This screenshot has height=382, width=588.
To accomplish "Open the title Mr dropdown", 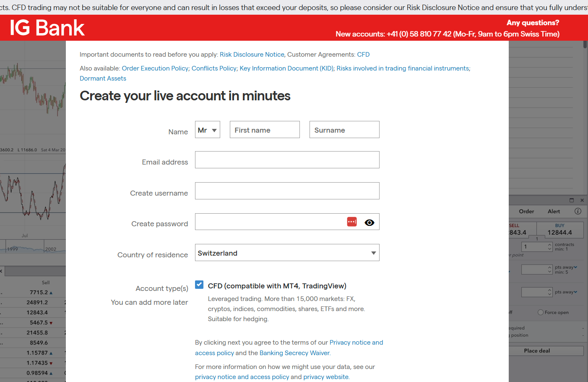I will [x=208, y=130].
